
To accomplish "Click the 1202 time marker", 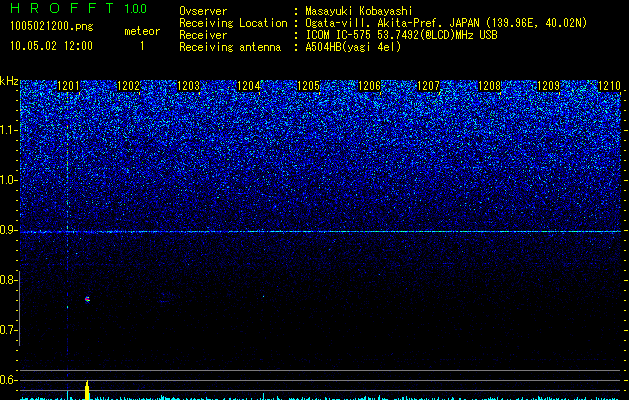I will (129, 86).
